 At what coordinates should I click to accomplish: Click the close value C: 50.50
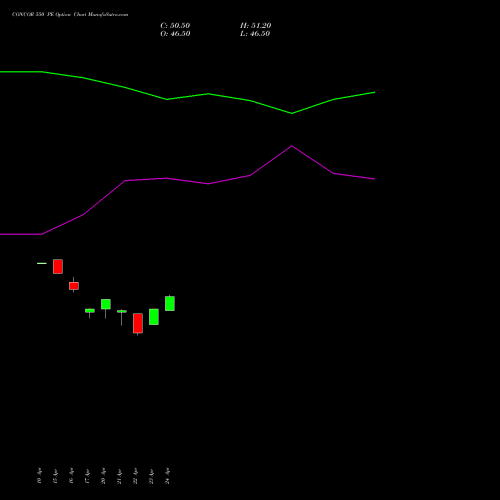(x=175, y=26)
